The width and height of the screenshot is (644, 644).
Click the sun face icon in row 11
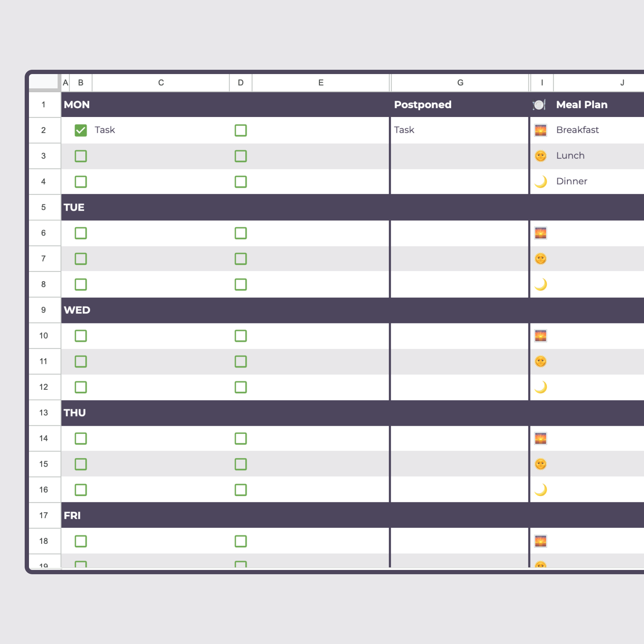tap(540, 361)
